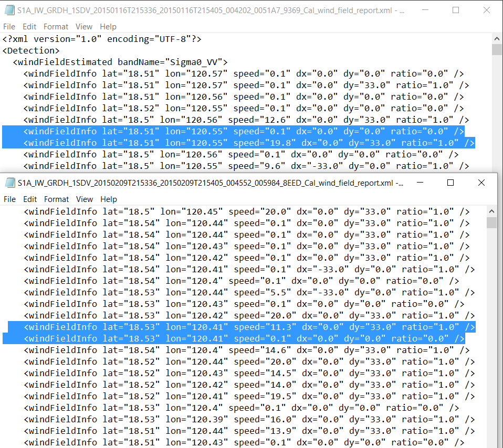Maximize the 20150209 wind field report window

pos(450,183)
